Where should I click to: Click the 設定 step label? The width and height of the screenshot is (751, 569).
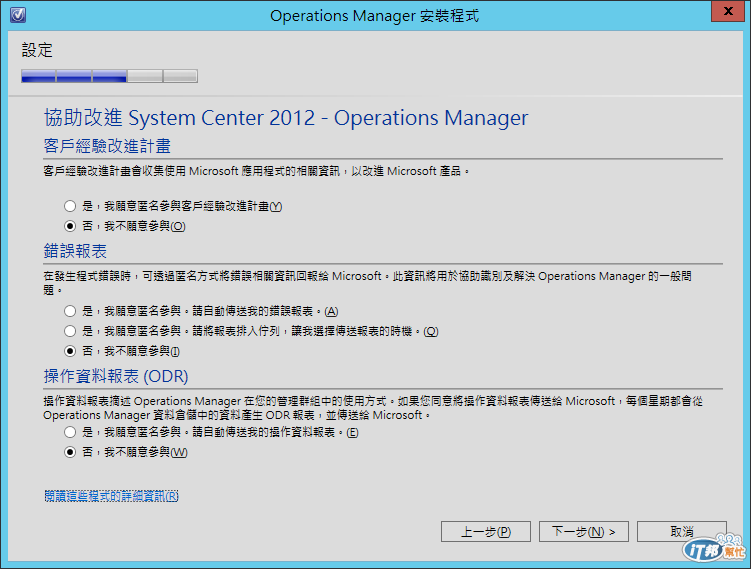[37, 50]
